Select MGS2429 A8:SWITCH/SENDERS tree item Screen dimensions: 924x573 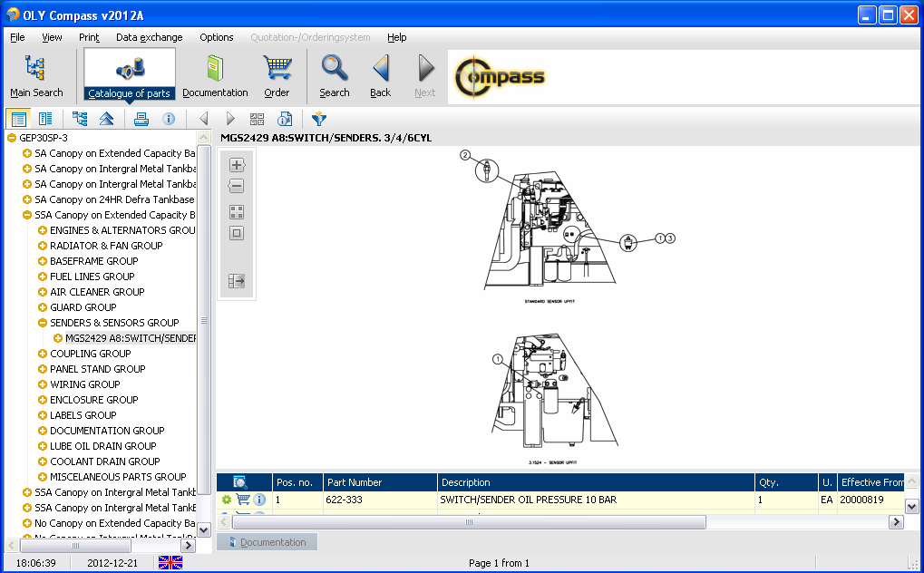[131, 338]
